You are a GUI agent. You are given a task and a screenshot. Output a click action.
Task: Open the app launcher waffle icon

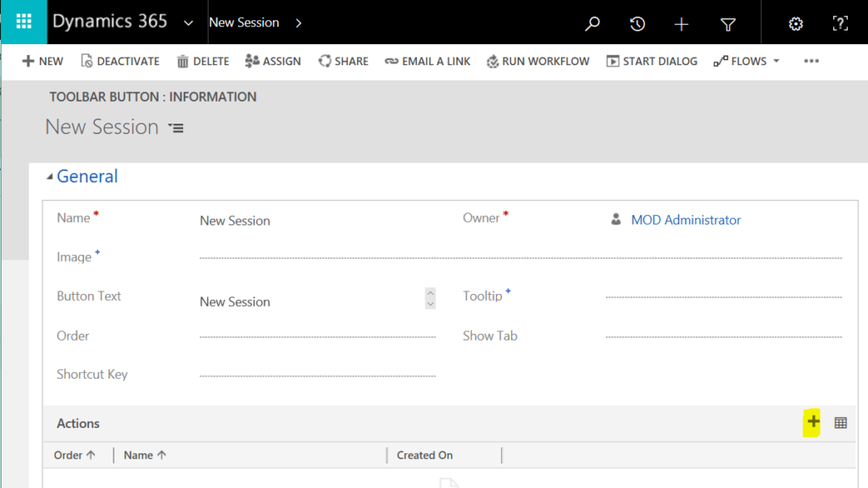tap(24, 21)
